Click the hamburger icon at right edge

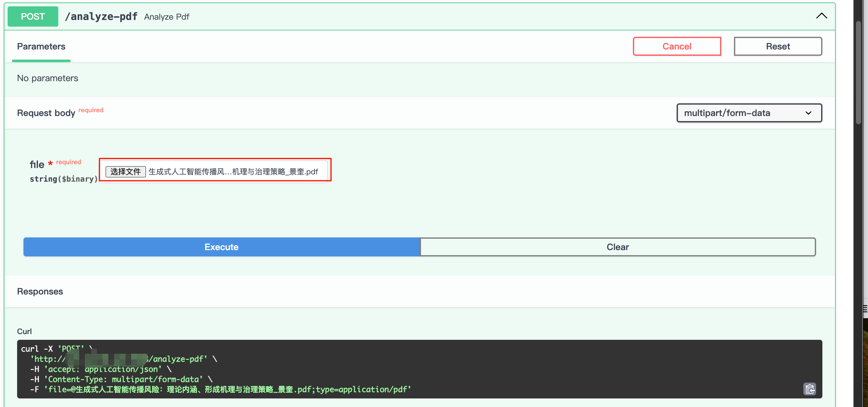tap(865, 308)
